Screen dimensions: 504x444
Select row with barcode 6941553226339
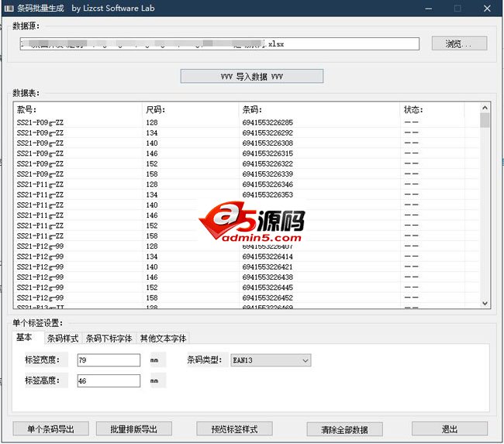click(247, 174)
